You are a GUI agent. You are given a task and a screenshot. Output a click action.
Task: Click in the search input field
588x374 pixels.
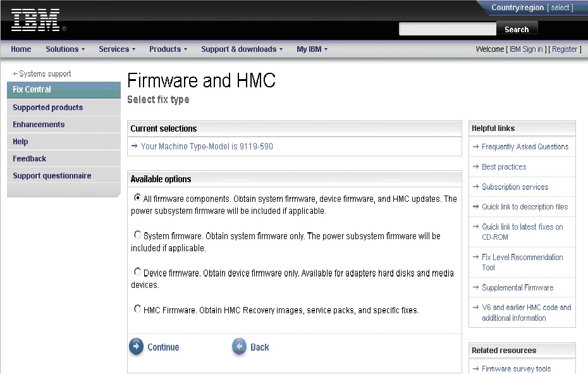pyautogui.click(x=448, y=29)
